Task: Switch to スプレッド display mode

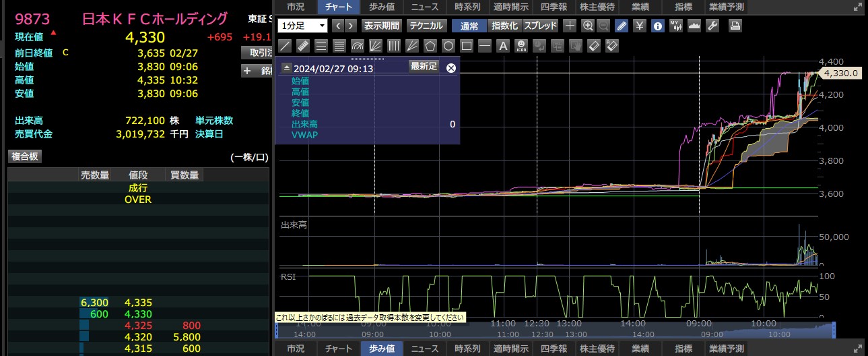Action: [x=541, y=26]
